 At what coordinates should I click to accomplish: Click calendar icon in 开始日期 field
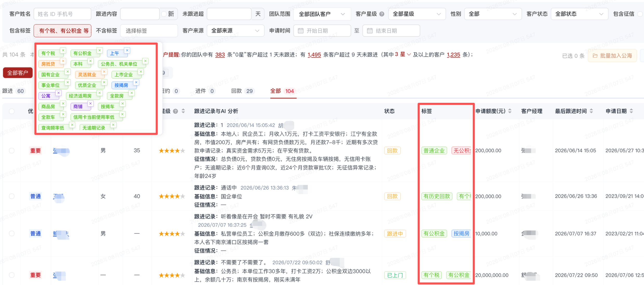click(300, 31)
